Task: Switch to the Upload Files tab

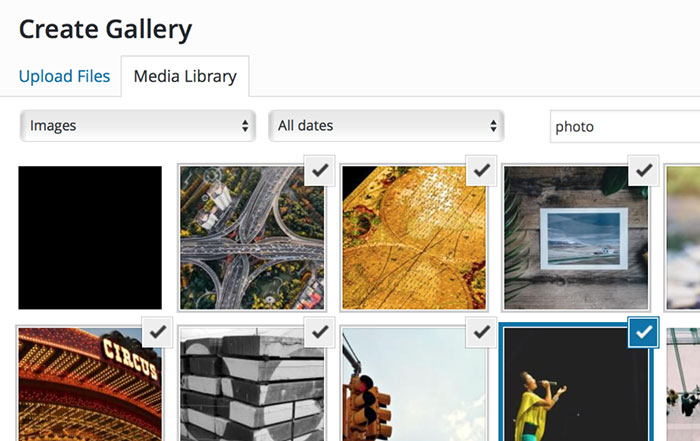Action: [64, 76]
